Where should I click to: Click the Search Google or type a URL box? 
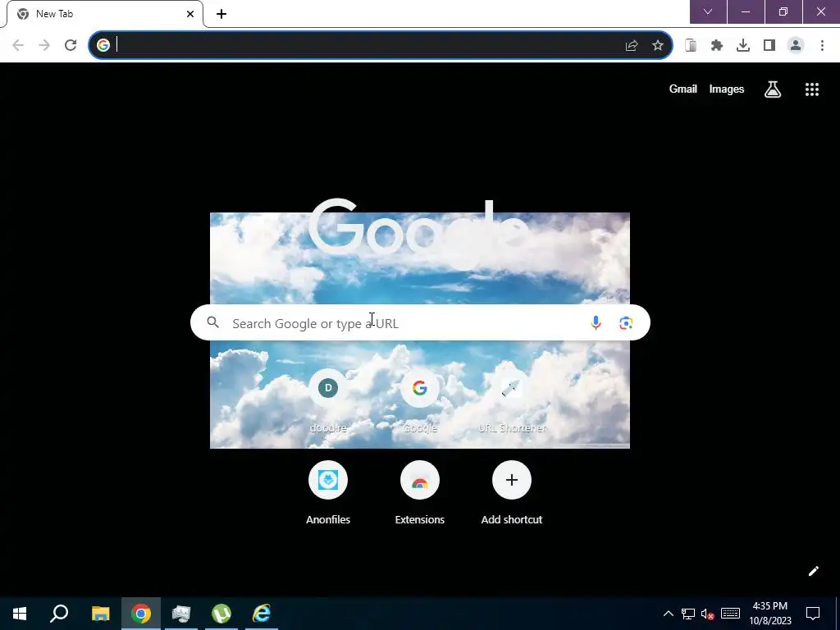click(x=420, y=322)
